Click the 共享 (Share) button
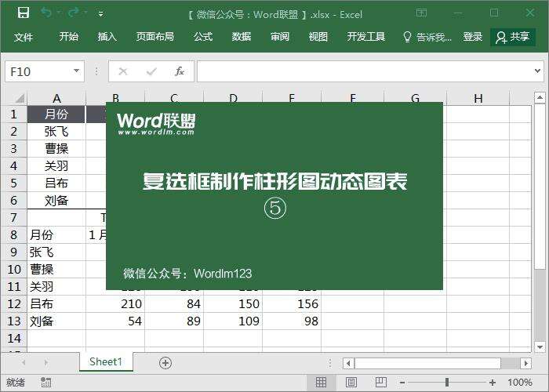The image size is (549, 392). tap(513, 37)
